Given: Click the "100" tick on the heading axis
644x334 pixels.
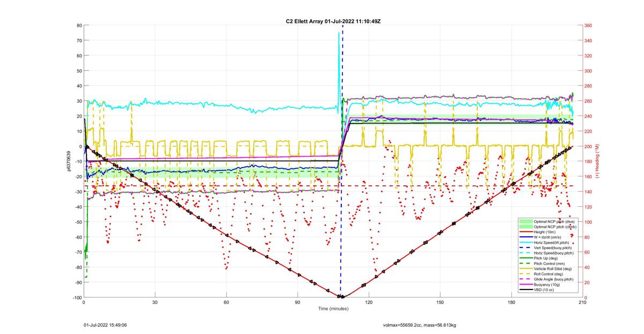Looking at the screenshot, I should click(589, 222).
